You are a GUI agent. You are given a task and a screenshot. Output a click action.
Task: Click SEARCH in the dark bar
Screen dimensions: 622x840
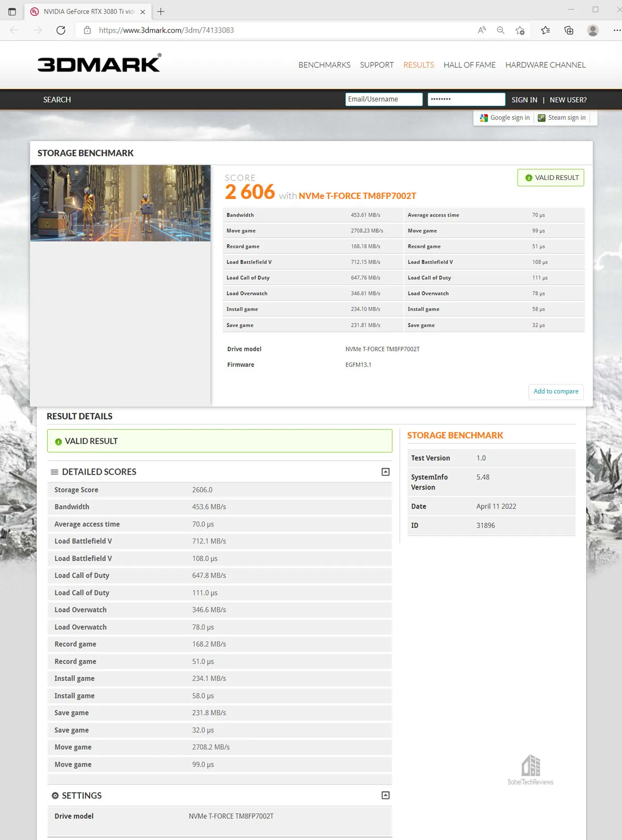(57, 99)
